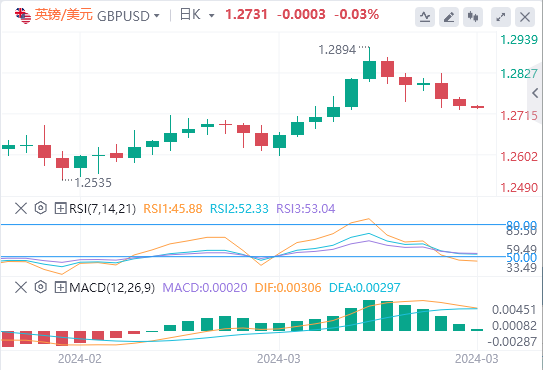The height and width of the screenshot is (370, 543).
Task: Click the RSI(7,14,21) label
Action: click(103, 209)
